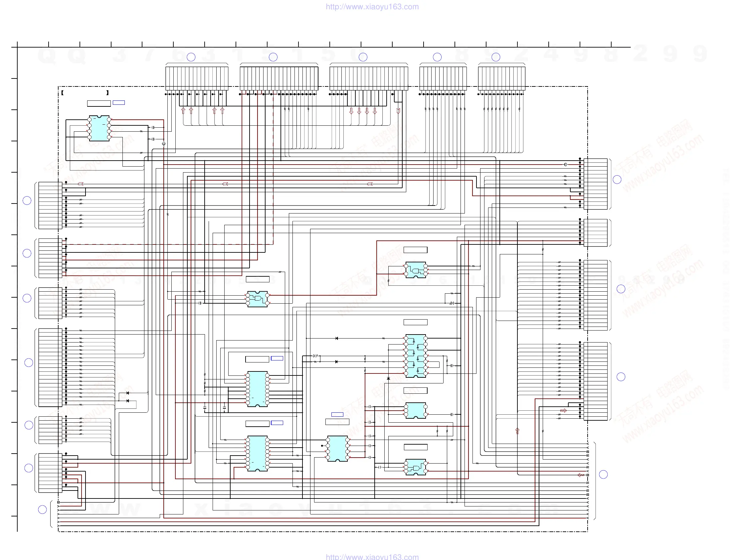
Task: Click the small cyan IC below the diode-array IC
Action: pos(416,411)
